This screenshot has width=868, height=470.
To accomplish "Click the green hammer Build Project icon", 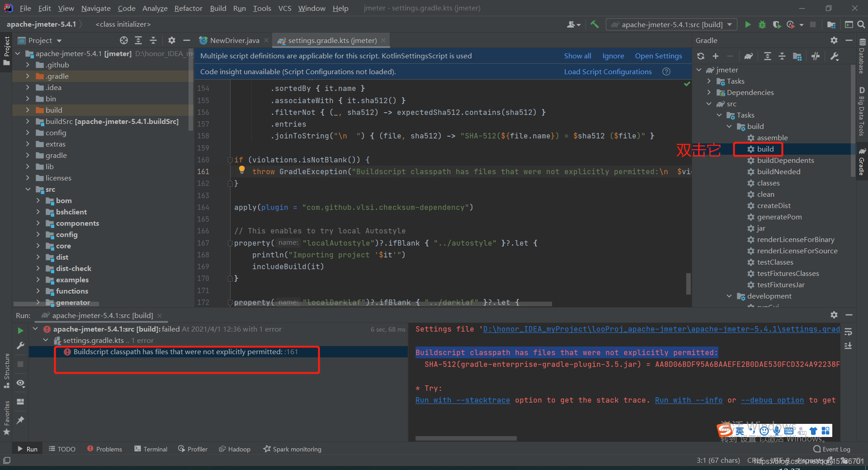I will (x=594, y=24).
